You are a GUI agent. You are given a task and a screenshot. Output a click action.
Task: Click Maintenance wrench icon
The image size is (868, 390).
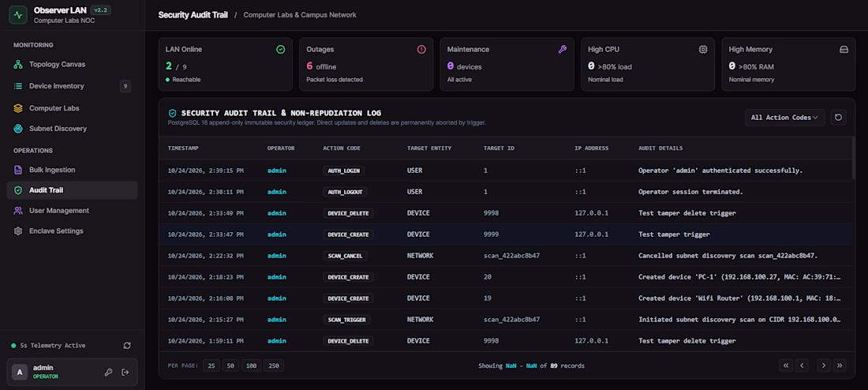[x=563, y=49]
